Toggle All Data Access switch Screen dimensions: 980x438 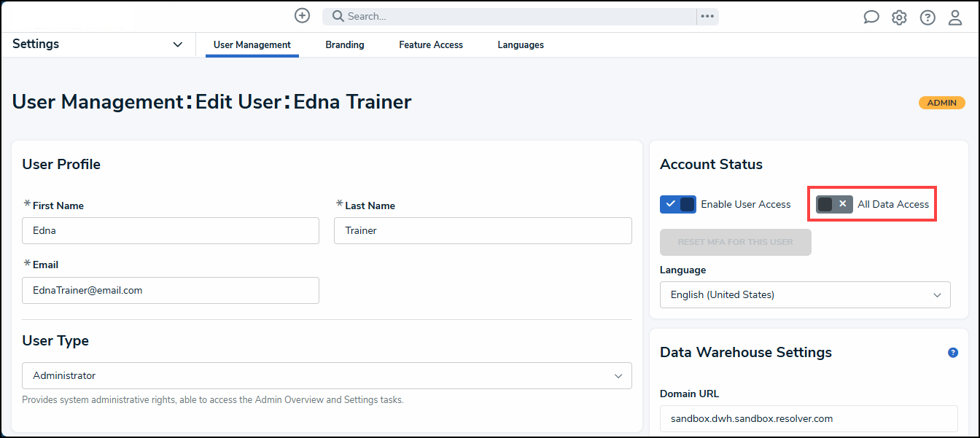click(834, 204)
